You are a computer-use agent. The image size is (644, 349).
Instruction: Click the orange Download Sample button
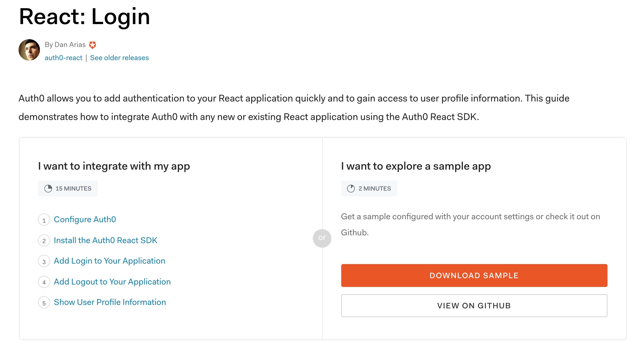[x=474, y=275]
